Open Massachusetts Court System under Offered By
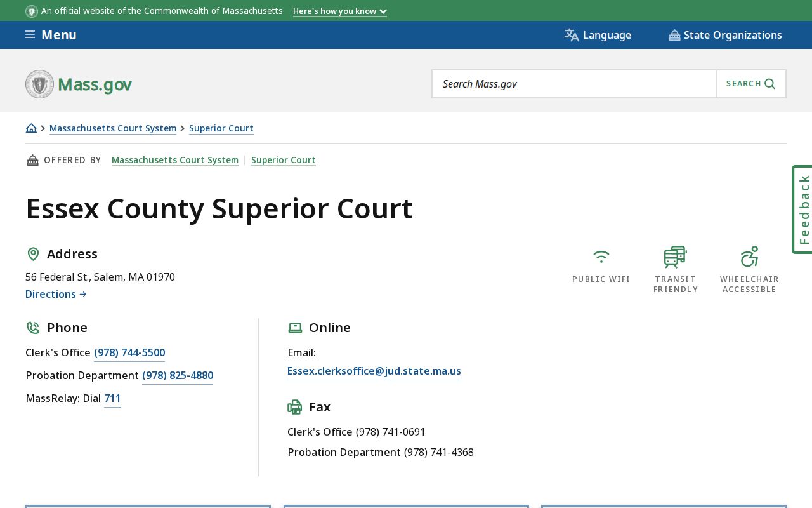The width and height of the screenshot is (812, 508). click(x=175, y=160)
